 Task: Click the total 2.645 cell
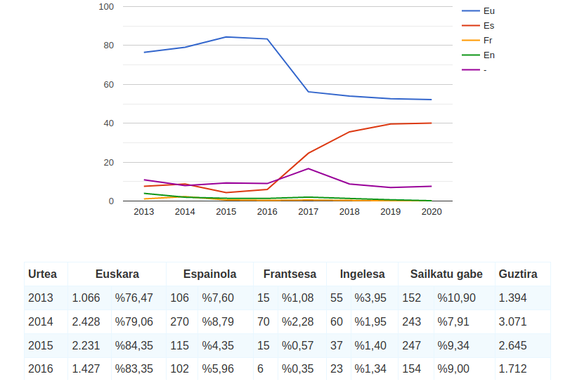tap(522, 345)
